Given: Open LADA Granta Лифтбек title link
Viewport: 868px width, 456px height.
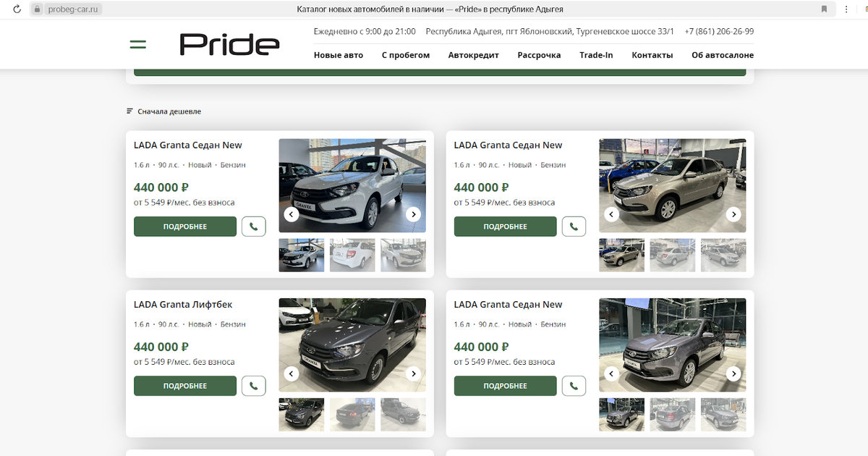Looking at the screenshot, I should [x=183, y=305].
